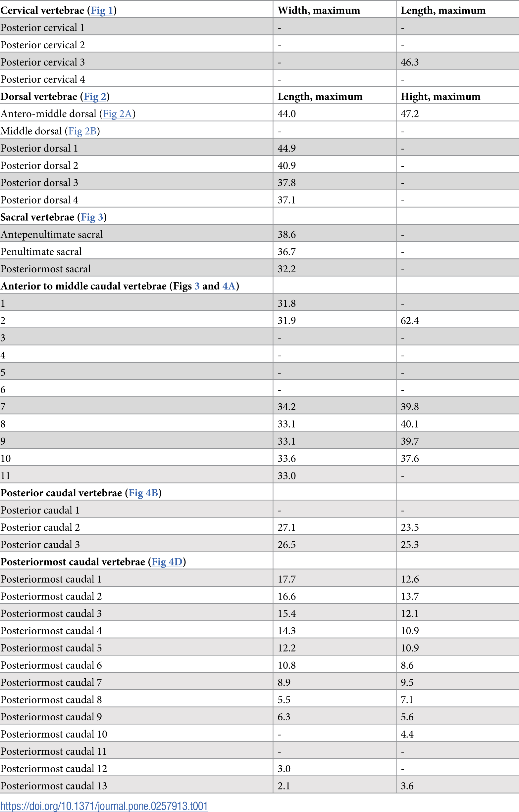Screen dimensions: 519x812
Task: Select the 'Width, maximum' column header
Action: pos(319,11)
